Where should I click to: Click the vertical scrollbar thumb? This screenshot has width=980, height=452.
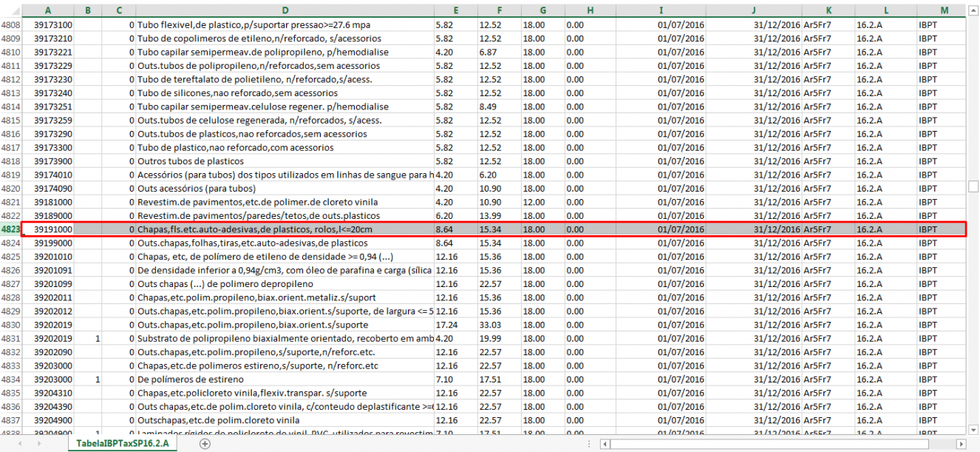point(973,186)
